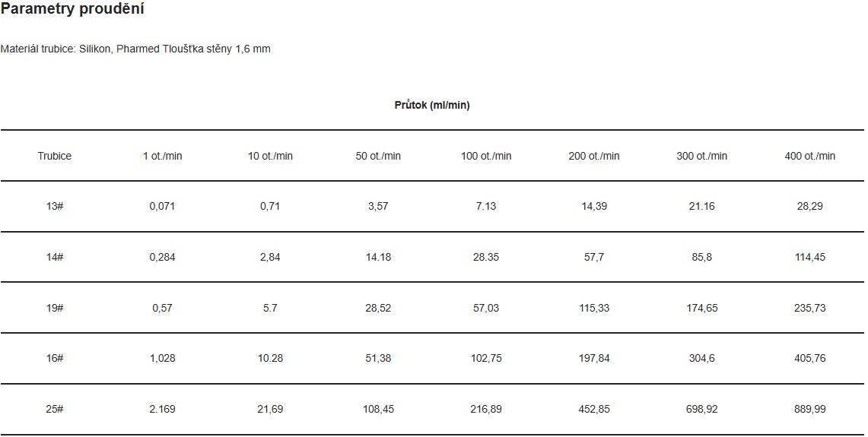The width and height of the screenshot is (868, 437).
Task: Select the 2.169 value in row 25#
Action: pyautogui.click(x=162, y=410)
